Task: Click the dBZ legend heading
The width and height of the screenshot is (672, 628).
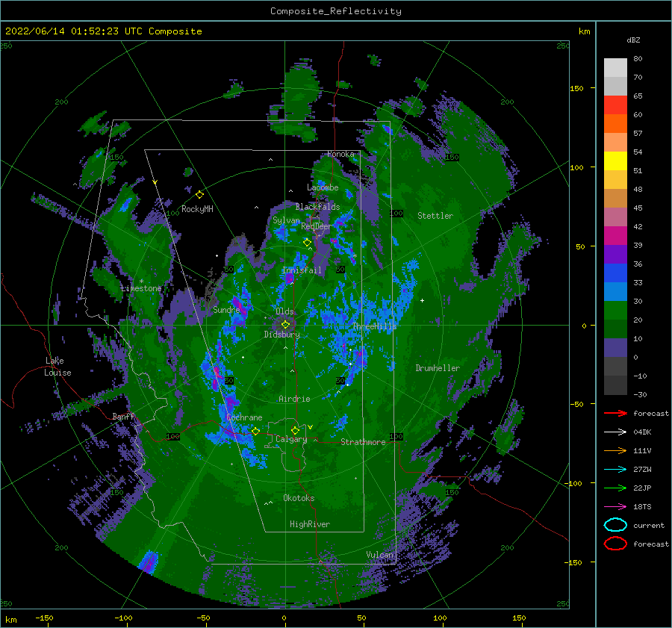Action: coord(633,40)
